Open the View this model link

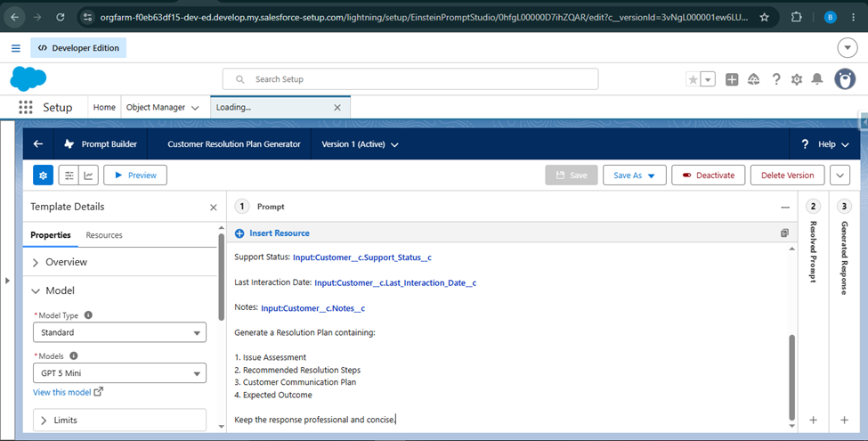pyautogui.click(x=68, y=392)
